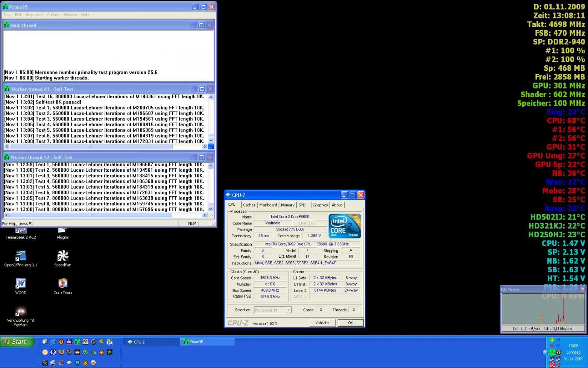
Task: Switch to the Caches tab in CPU-Z
Action: click(x=249, y=205)
